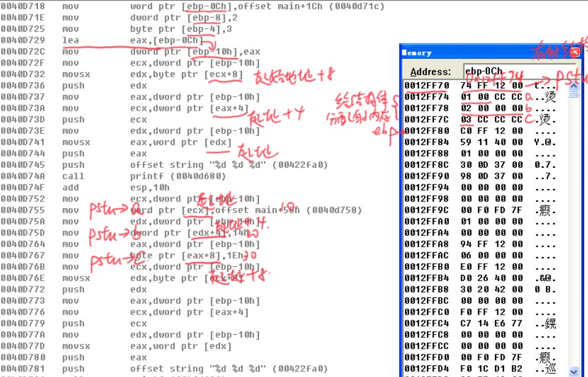Screen dimensions: 588x377
Task: Click the Memory window title icon
Action: click(x=404, y=53)
